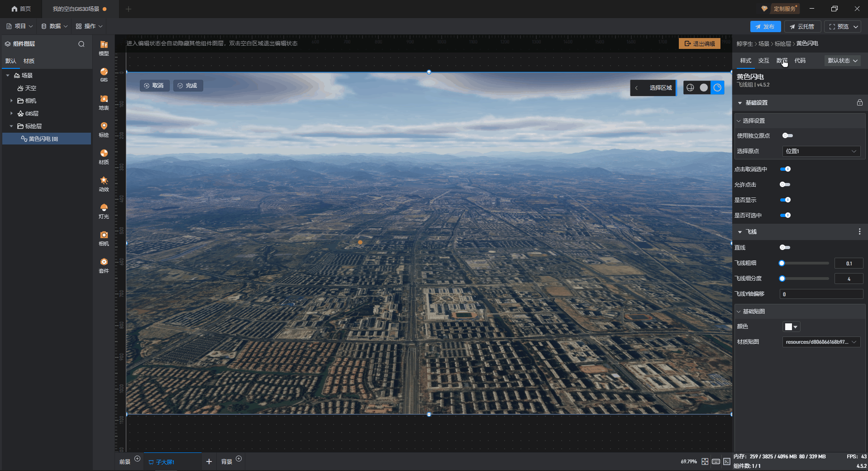The height and width of the screenshot is (471, 868).
Task: Open the 灯光 (lighting) component icon
Action: point(104,211)
